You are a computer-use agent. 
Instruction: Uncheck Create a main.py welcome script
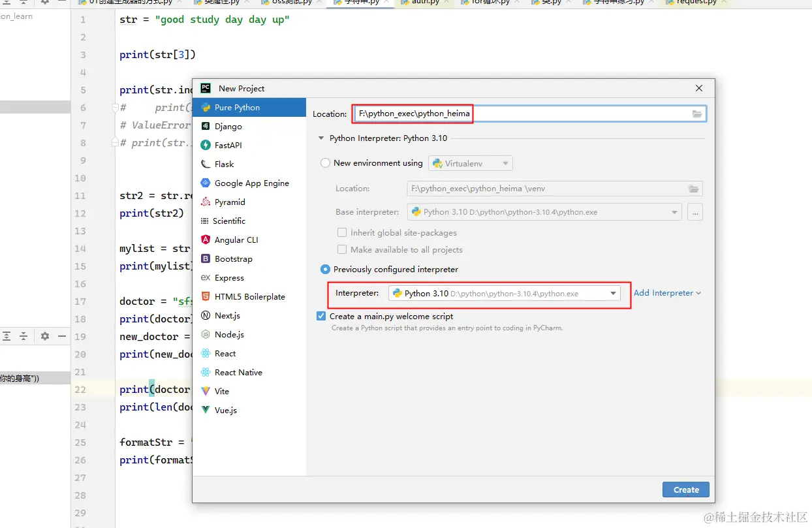pyautogui.click(x=321, y=317)
